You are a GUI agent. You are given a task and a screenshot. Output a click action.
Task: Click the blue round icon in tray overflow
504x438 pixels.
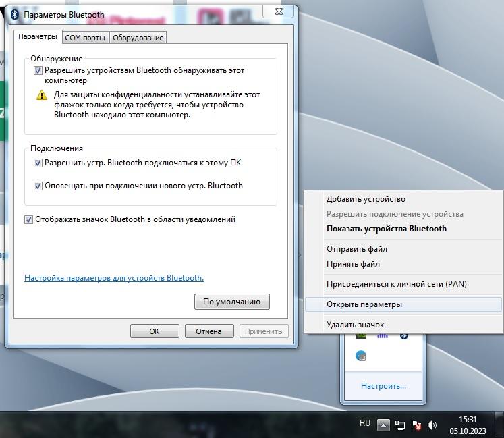point(361,356)
